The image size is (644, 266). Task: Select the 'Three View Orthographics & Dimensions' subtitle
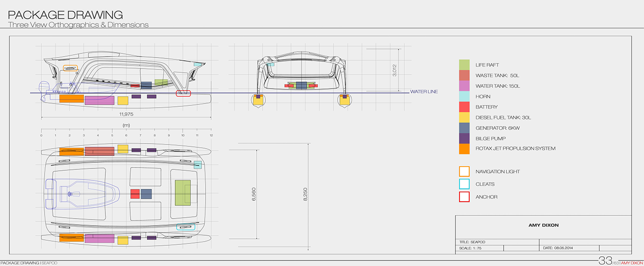(79, 25)
